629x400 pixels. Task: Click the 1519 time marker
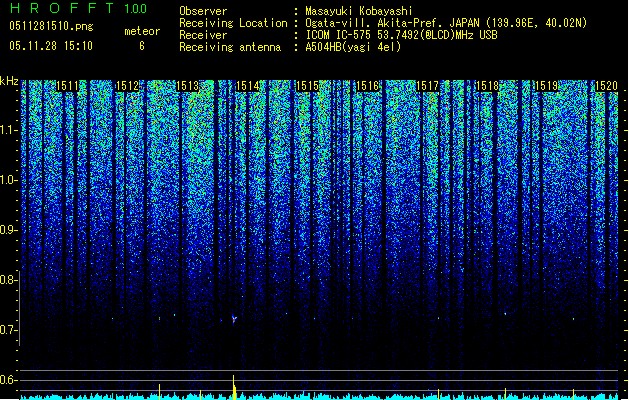point(547,86)
